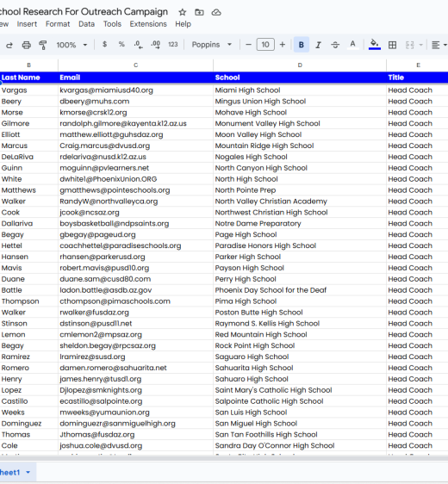Screen dimensions: 448x484
Task: Check the cloud save status icon
Action: click(x=216, y=12)
